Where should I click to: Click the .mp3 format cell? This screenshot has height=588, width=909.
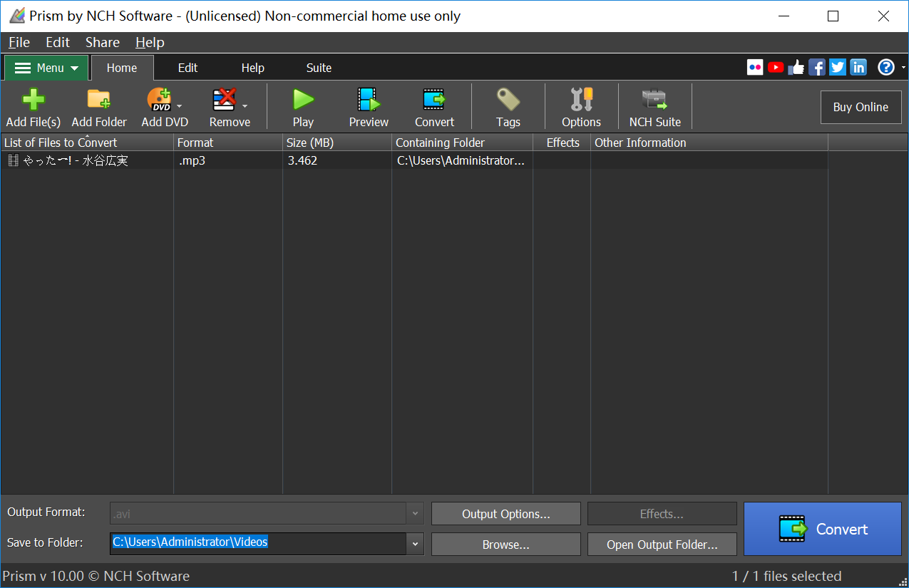click(192, 160)
